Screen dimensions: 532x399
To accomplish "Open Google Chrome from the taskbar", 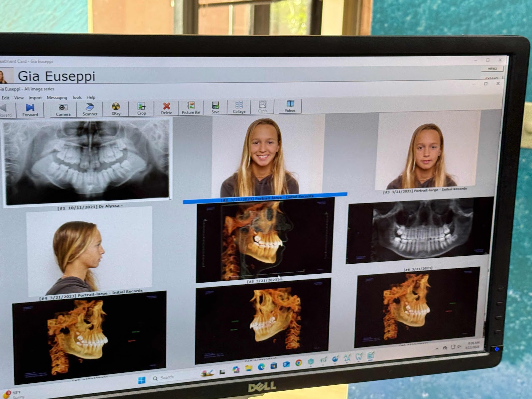I will coord(299,363).
